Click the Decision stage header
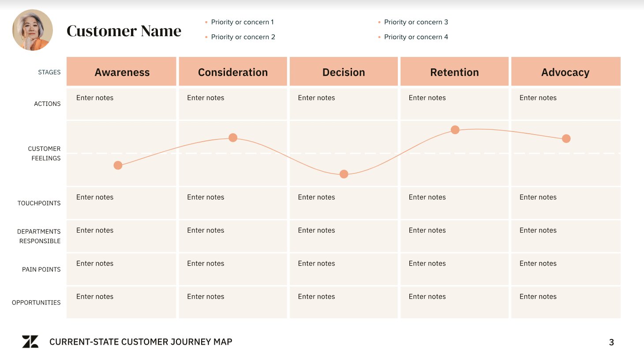Screen dimensions: 644x361 [x=344, y=72]
